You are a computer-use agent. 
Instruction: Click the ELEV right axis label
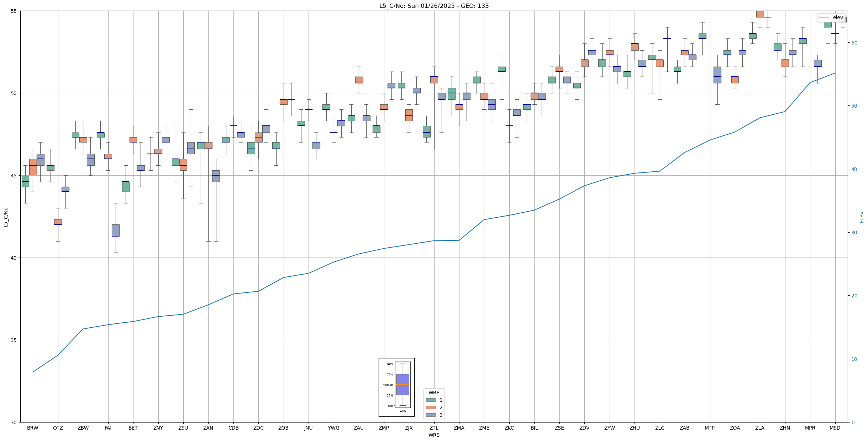click(x=862, y=217)
